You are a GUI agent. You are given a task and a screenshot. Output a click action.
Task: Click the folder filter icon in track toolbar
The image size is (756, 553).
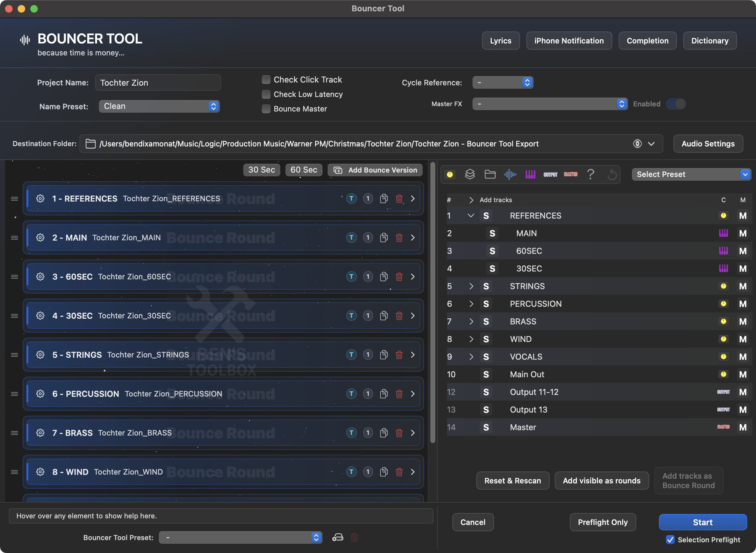pos(490,174)
